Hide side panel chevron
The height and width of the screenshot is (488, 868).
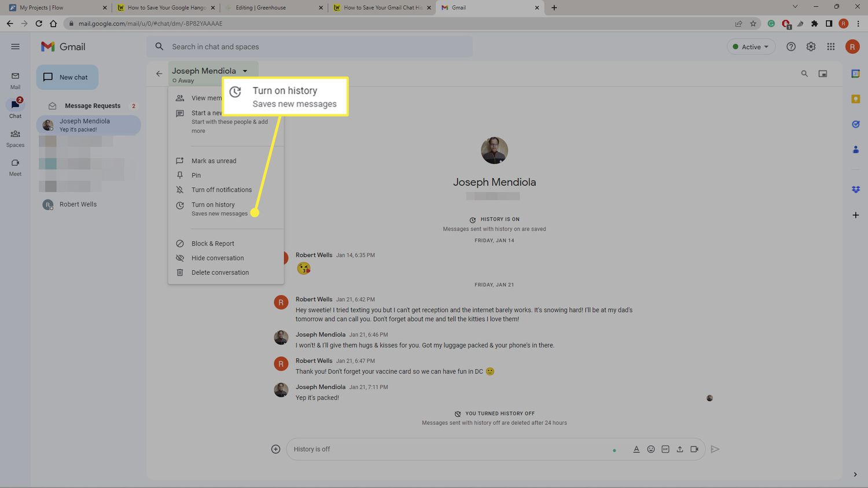tap(855, 475)
